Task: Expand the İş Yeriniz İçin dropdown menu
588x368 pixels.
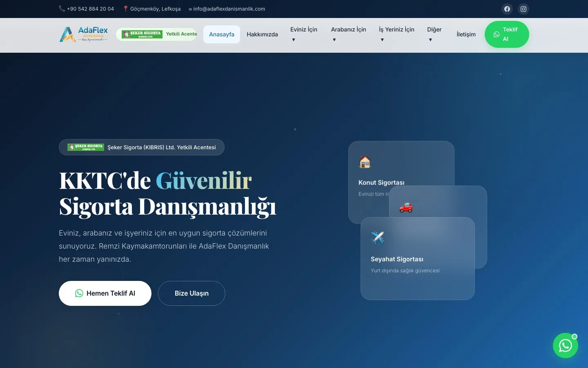Action: click(x=396, y=34)
